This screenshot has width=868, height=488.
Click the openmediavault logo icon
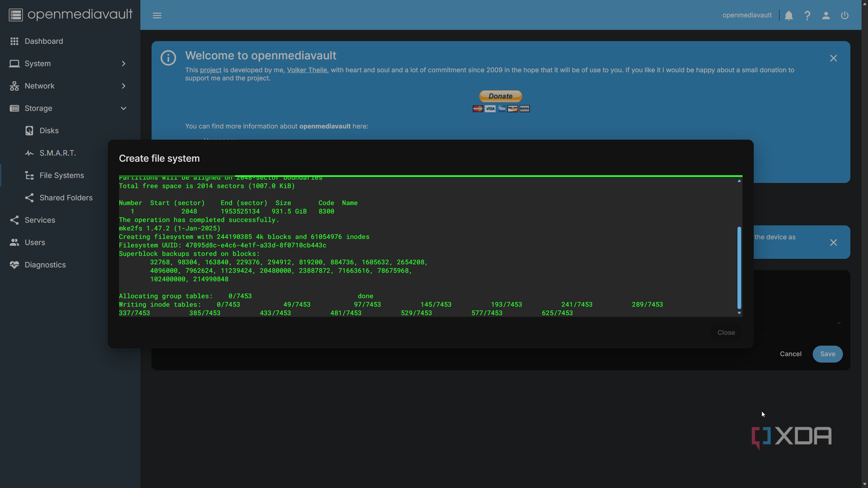point(16,15)
